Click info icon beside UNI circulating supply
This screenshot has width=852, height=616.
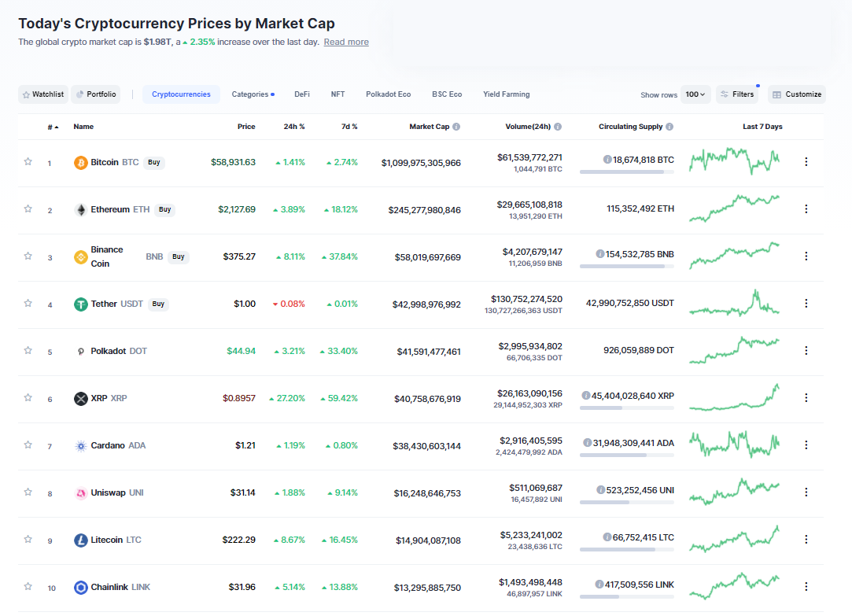tap(600, 491)
